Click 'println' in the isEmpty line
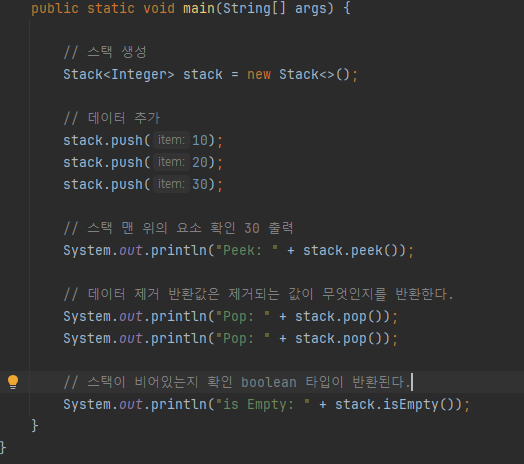Screen dimensions: 524x464 coord(179,405)
